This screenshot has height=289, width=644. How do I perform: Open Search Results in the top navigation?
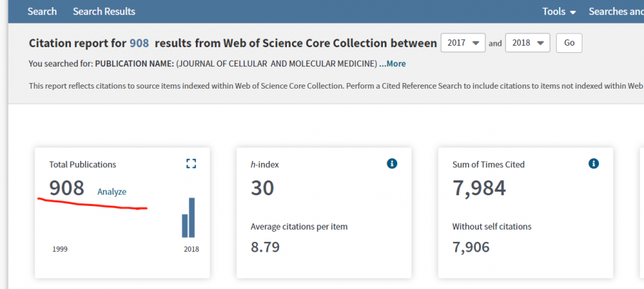[x=104, y=11]
